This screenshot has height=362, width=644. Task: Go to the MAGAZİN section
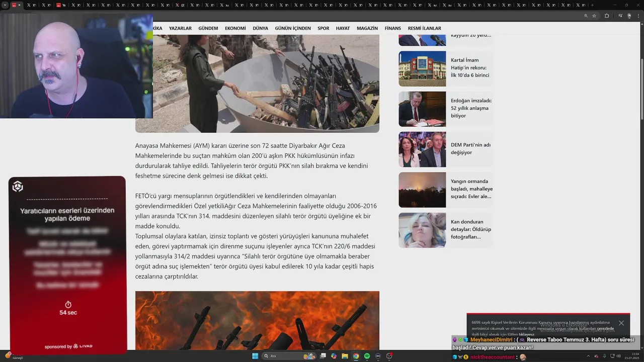tap(367, 28)
